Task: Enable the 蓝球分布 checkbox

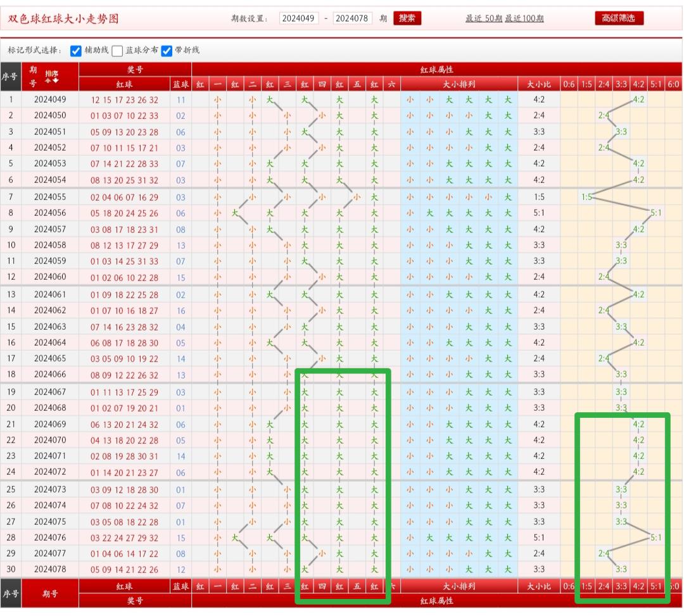Action: 117,51
